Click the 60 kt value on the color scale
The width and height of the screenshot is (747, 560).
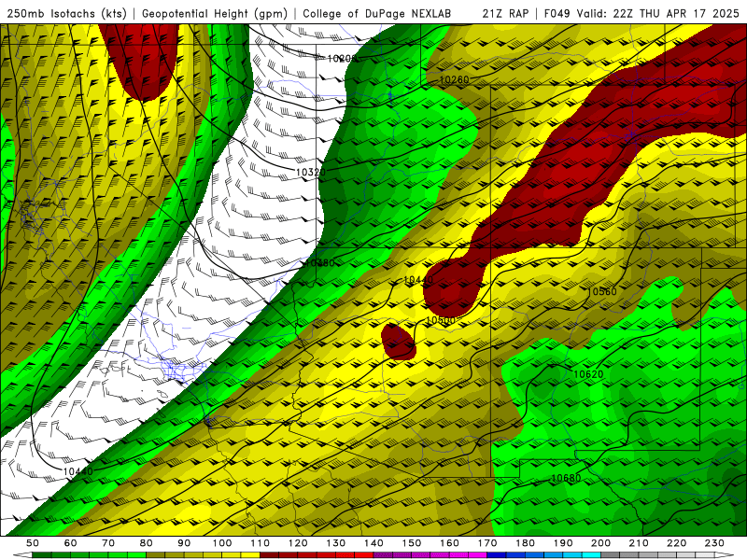coord(71,543)
